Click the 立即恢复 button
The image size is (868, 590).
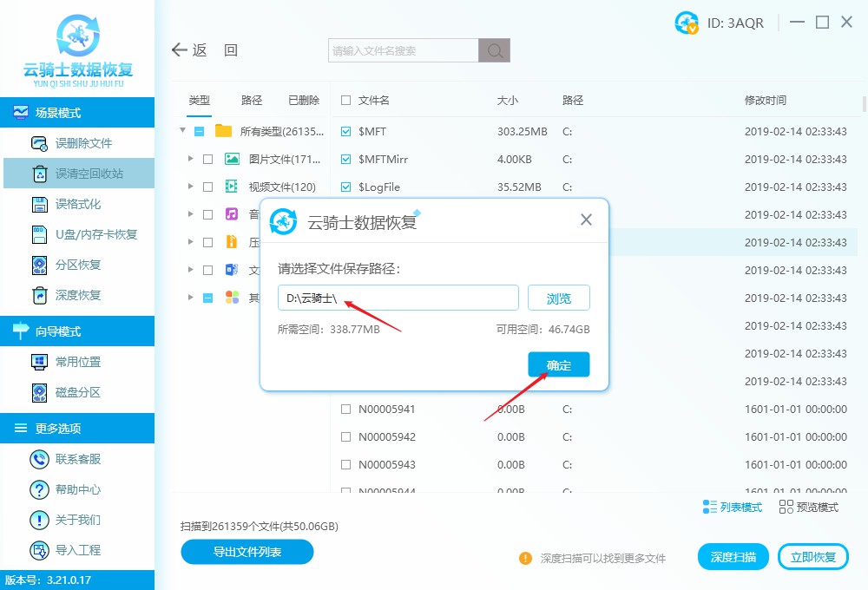pos(813,557)
